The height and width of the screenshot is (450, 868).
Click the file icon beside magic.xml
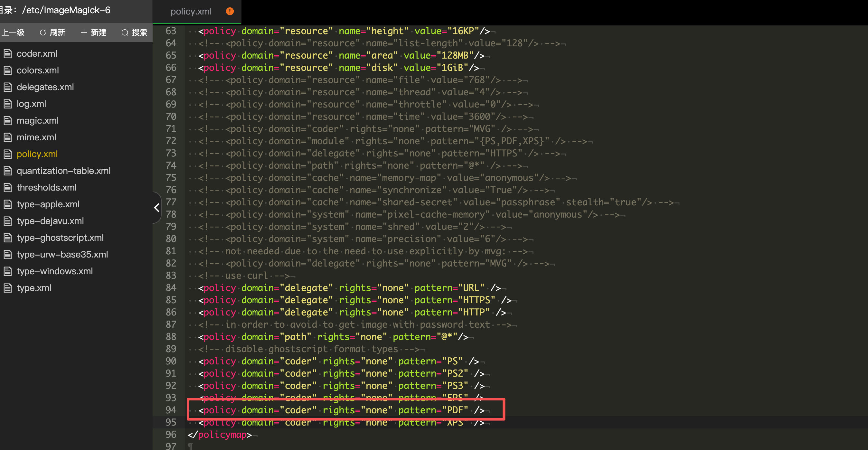(x=8, y=121)
